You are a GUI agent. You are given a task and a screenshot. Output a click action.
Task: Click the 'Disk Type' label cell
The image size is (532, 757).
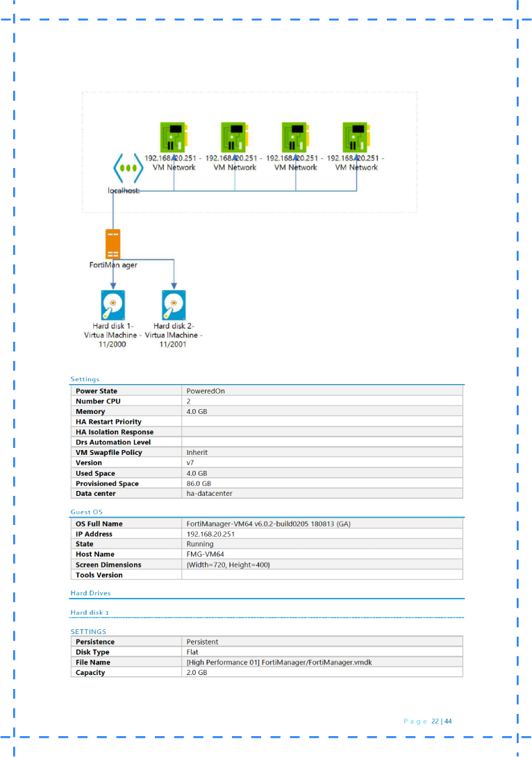pos(126,652)
